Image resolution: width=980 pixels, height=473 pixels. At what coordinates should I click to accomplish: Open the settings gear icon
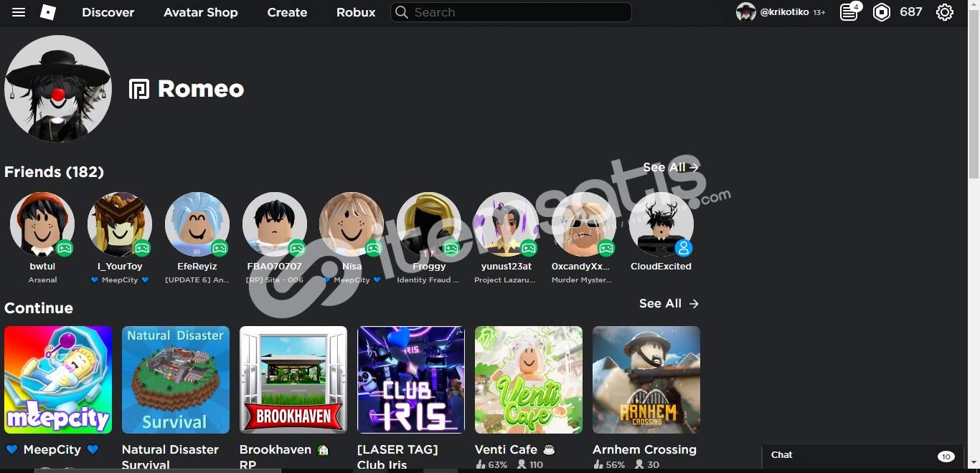[x=945, y=12]
